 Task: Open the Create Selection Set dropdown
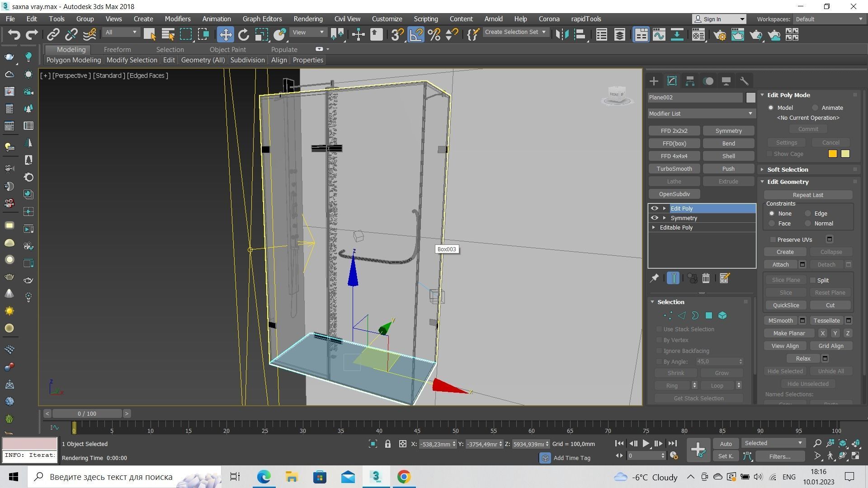click(x=515, y=32)
